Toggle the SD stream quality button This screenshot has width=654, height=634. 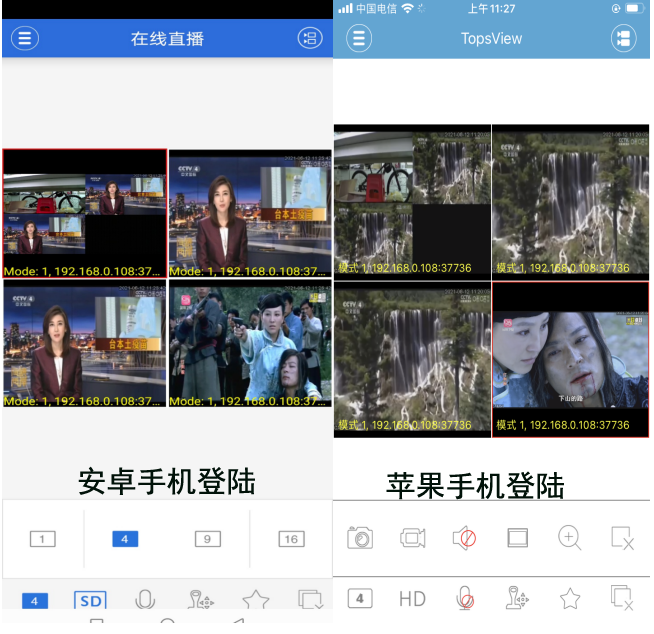[x=90, y=600]
